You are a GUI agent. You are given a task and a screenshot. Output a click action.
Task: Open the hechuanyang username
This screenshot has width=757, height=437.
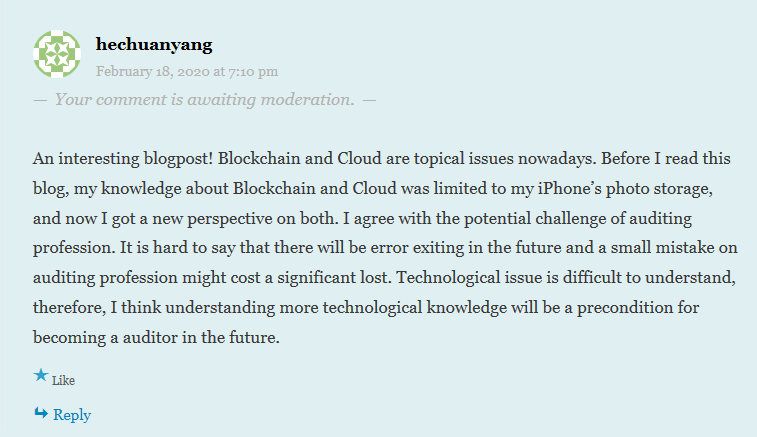click(154, 45)
